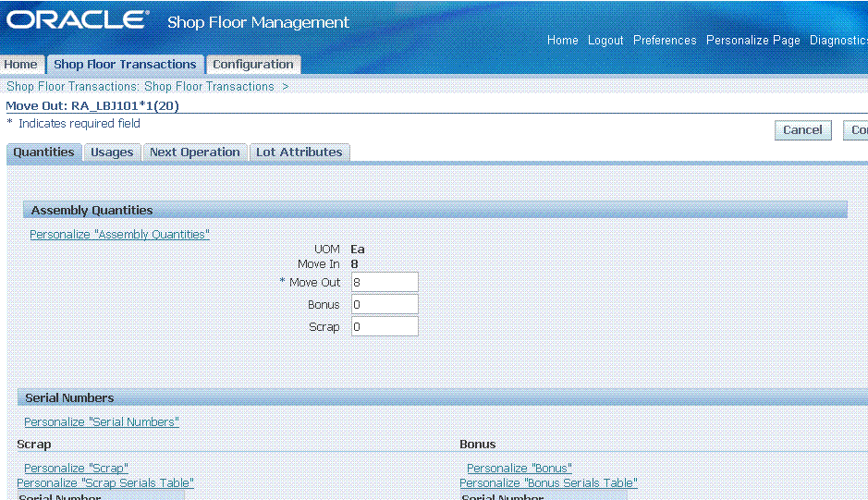Focus the Scrap quantity field
This screenshot has width=868, height=500.
click(385, 326)
